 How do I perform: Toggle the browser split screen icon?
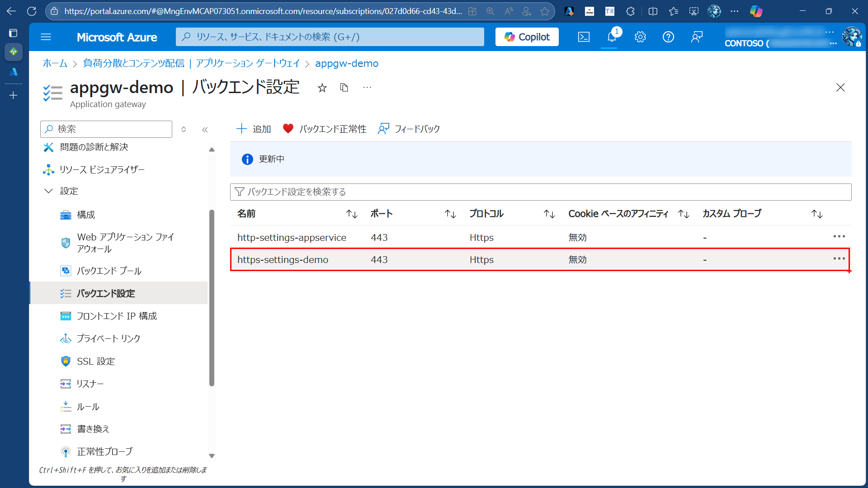click(x=653, y=11)
